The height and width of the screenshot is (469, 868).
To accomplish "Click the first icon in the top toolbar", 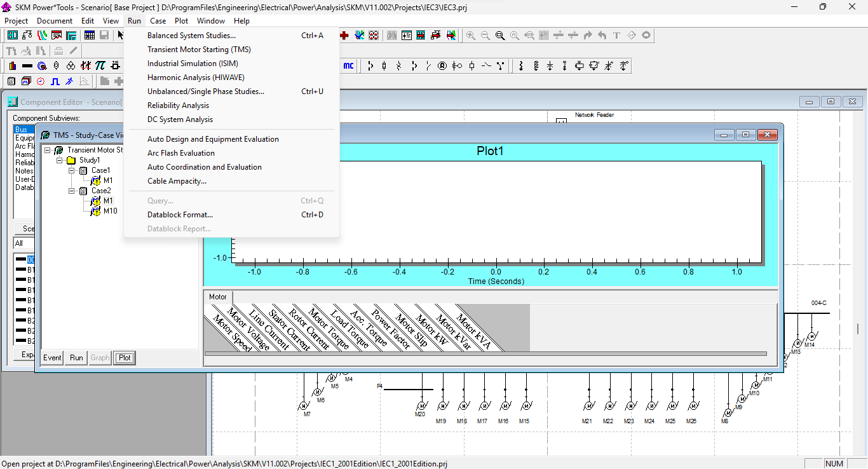I will pyautogui.click(x=12, y=36).
